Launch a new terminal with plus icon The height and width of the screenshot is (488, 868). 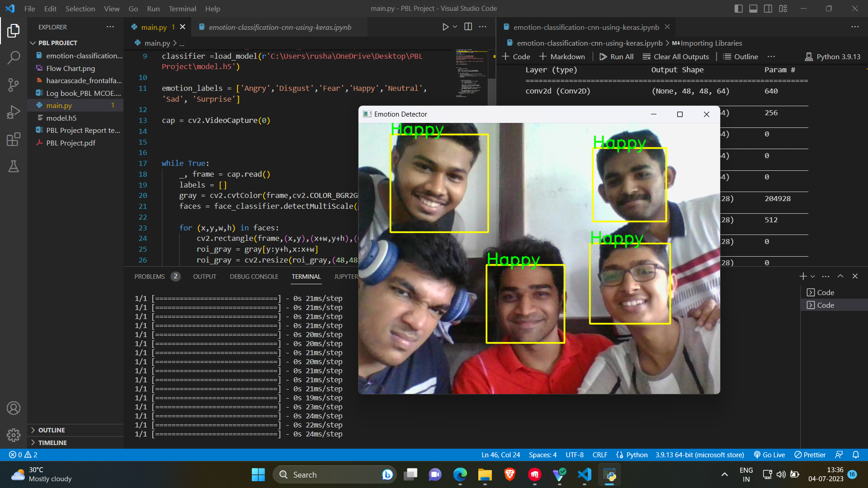pos(803,276)
